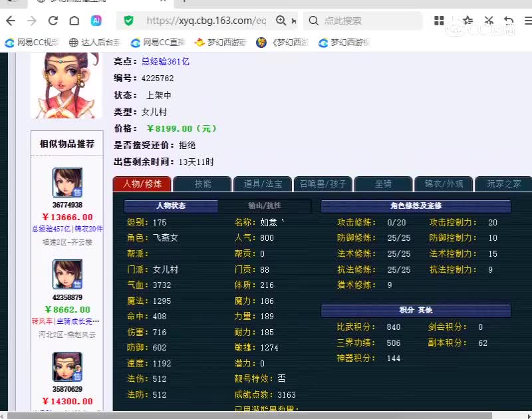
Task: Click the browser back arrow
Action: [x=11, y=21]
